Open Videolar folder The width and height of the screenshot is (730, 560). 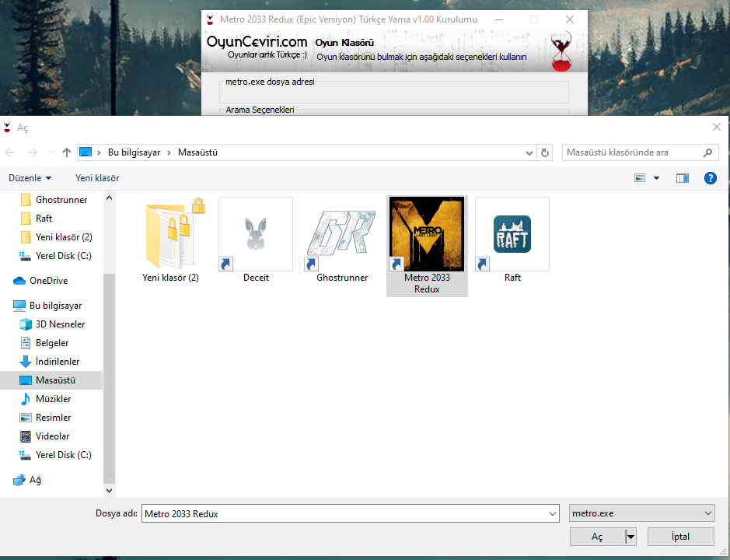pos(44,436)
